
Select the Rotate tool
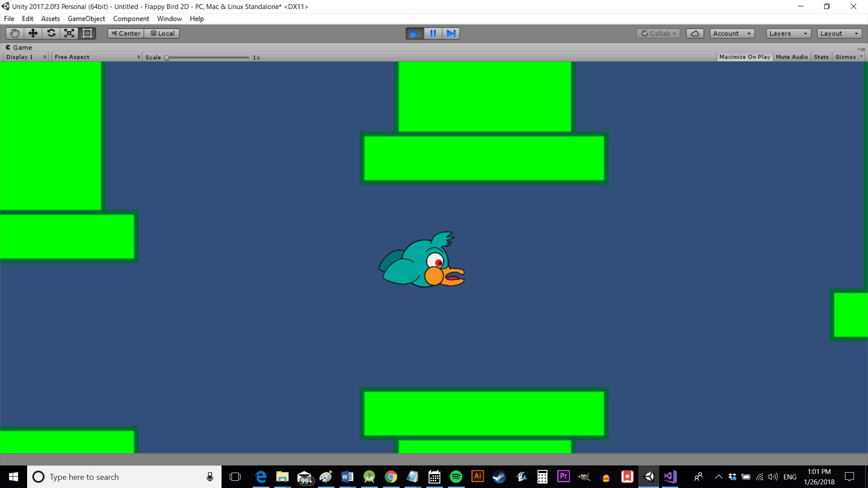[x=51, y=33]
